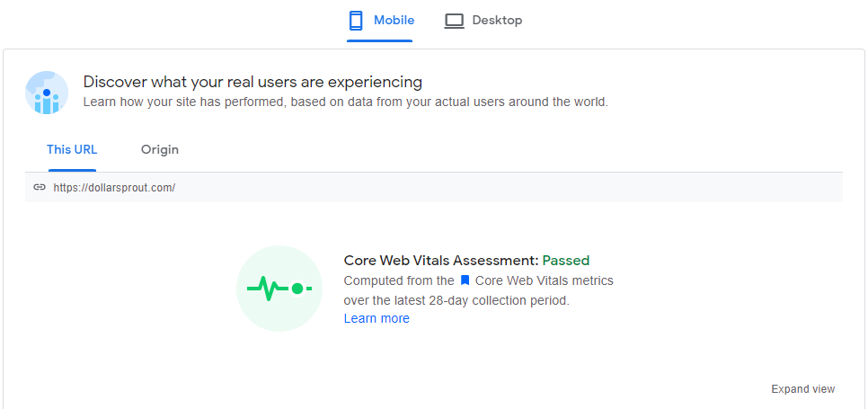Viewport: 868px width, 409px height.
Task: Click the Discover what your real users heading
Action: [252, 82]
